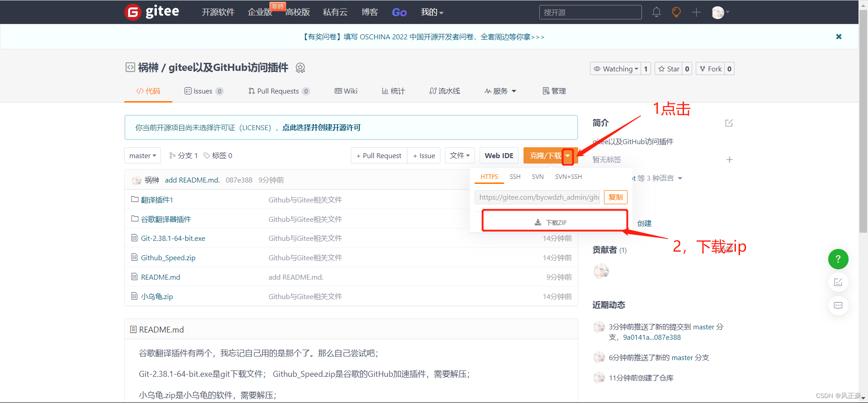868x403 pixels.
Task: Open the master branch selector
Action: [142, 155]
